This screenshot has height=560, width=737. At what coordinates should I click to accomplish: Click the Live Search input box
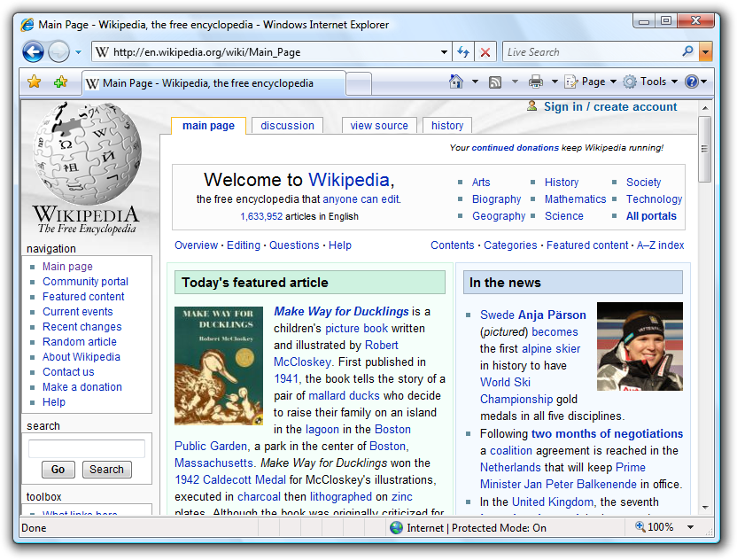593,51
